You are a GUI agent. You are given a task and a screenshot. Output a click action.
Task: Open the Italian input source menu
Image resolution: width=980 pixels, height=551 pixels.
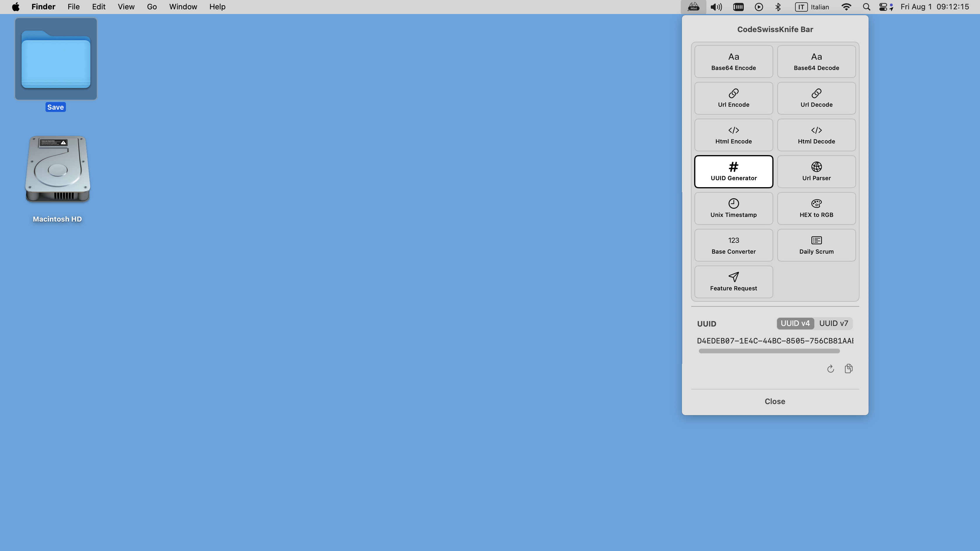[x=812, y=7]
